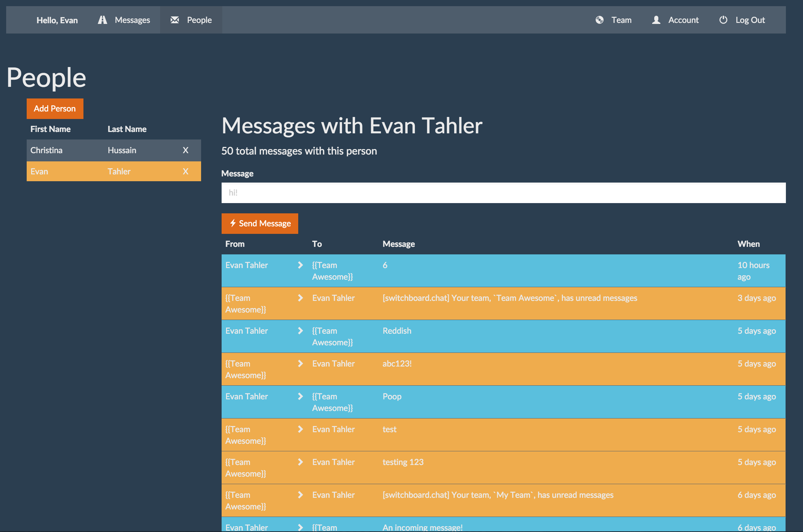Viewport: 803px width, 532px height.
Task: Open Messages via the navigation icon
Action: (102, 20)
